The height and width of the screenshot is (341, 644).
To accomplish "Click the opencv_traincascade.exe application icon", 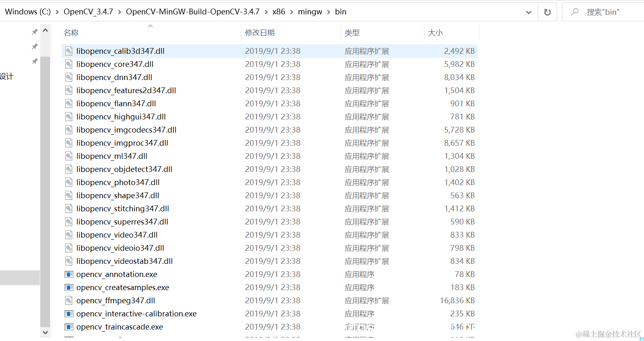I will [x=69, y=327].
